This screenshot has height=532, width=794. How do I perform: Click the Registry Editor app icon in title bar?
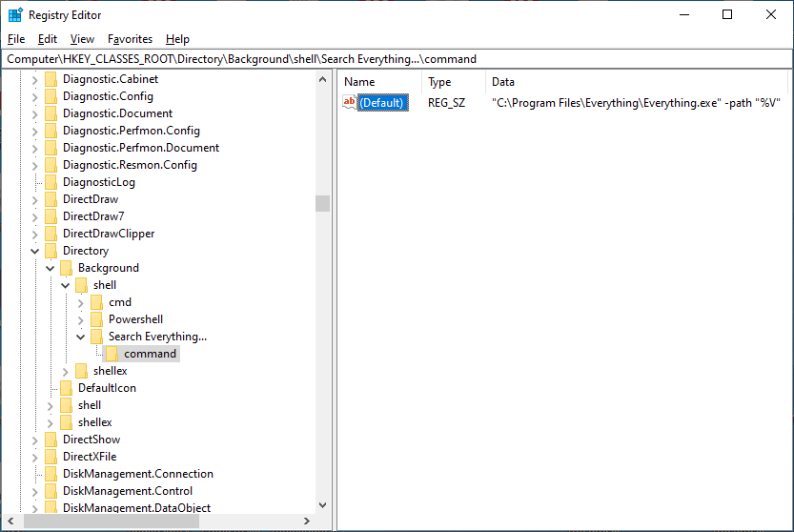[x=15, y=15]
